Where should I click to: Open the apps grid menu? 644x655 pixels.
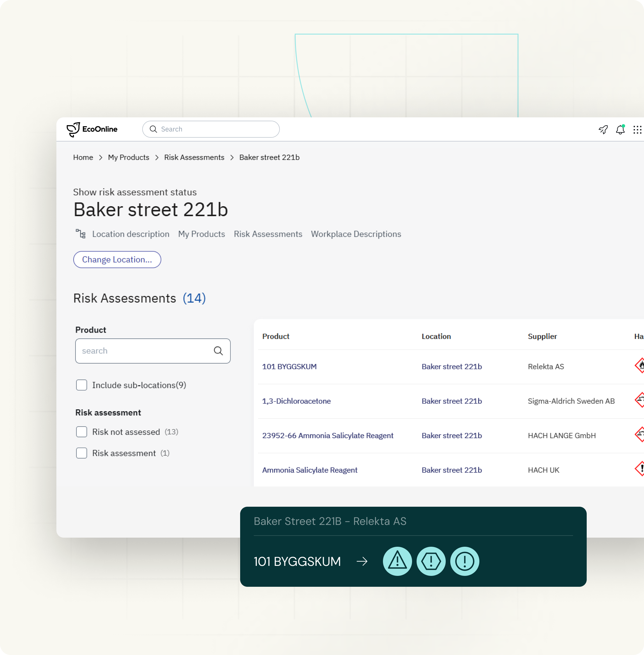(x=638, y=129)
